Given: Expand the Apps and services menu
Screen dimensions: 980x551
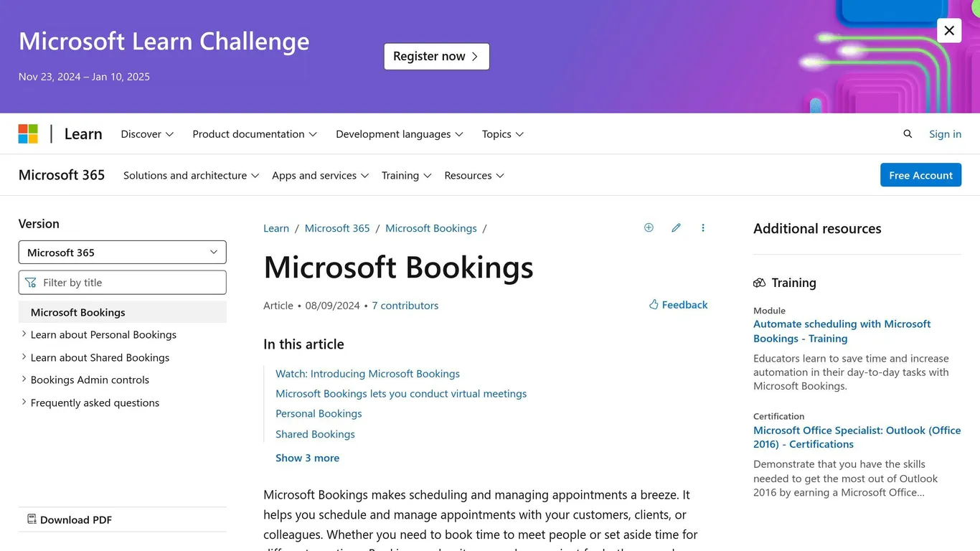Looking at the screenshot, I should [x=320, y=175].
